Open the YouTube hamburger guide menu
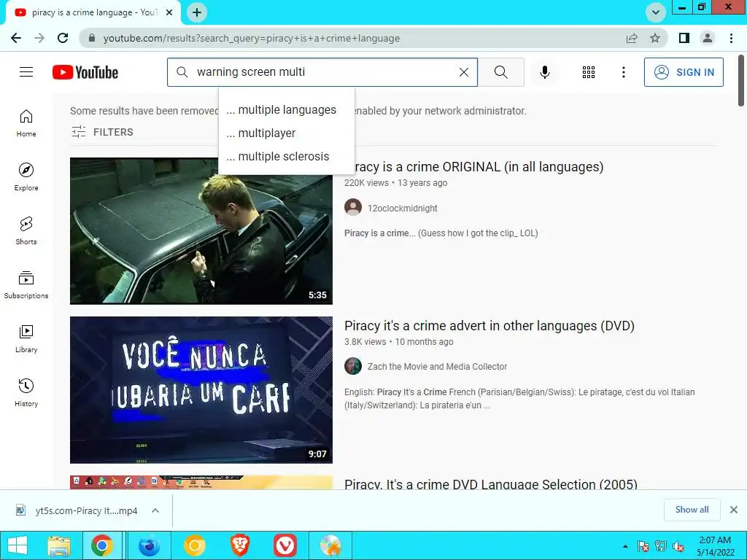Screen dimensions: 747x560 [x=26, y=72]
